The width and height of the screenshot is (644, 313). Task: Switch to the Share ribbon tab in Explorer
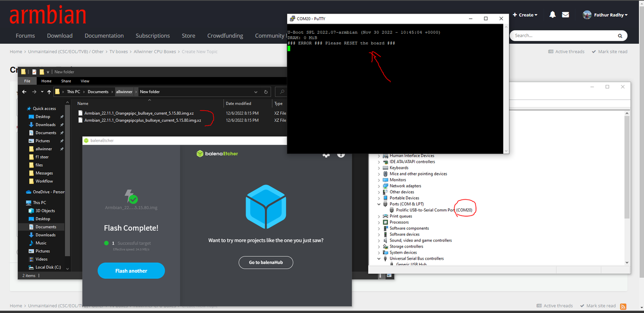66,81
